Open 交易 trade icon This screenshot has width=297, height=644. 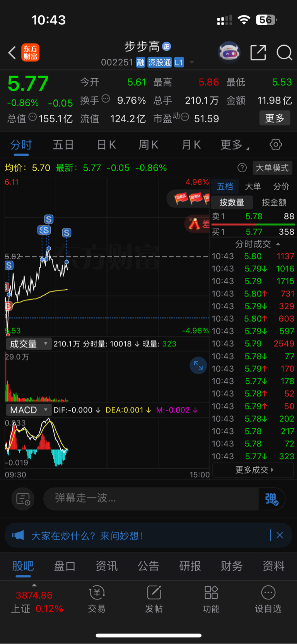point(97,599)
